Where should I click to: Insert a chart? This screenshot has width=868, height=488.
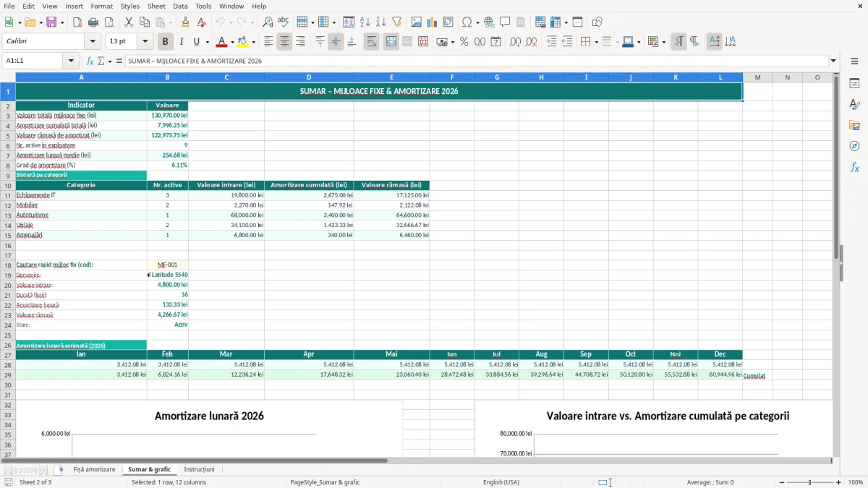pyautogui.click(x=433, y=22)
